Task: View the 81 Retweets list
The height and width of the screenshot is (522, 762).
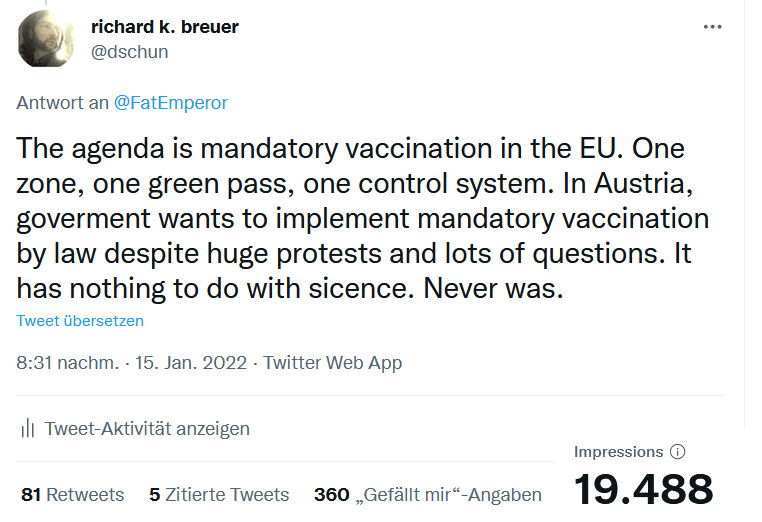Action: point(72,495)
